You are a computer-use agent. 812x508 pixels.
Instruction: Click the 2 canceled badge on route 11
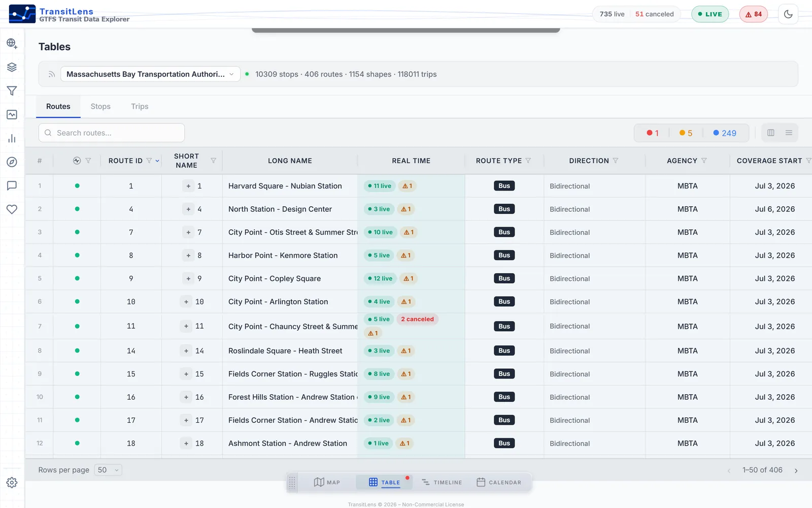point(417,319)
